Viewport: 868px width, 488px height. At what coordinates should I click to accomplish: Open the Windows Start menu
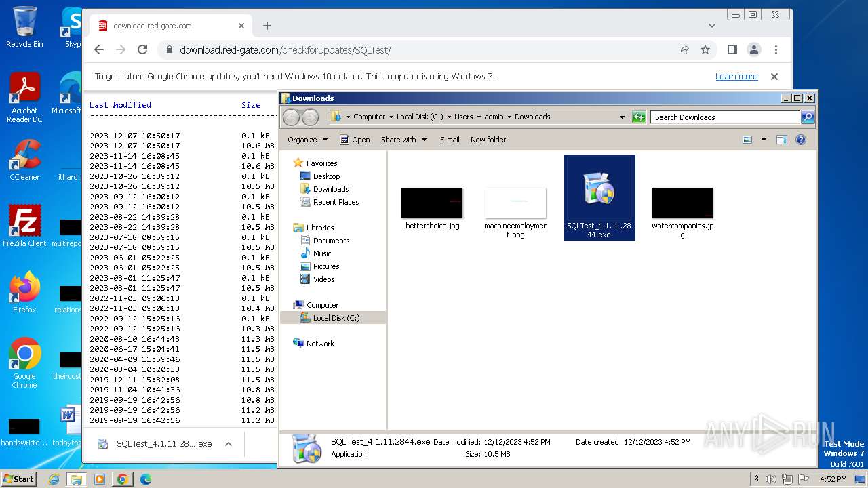[x=18, y=479]
